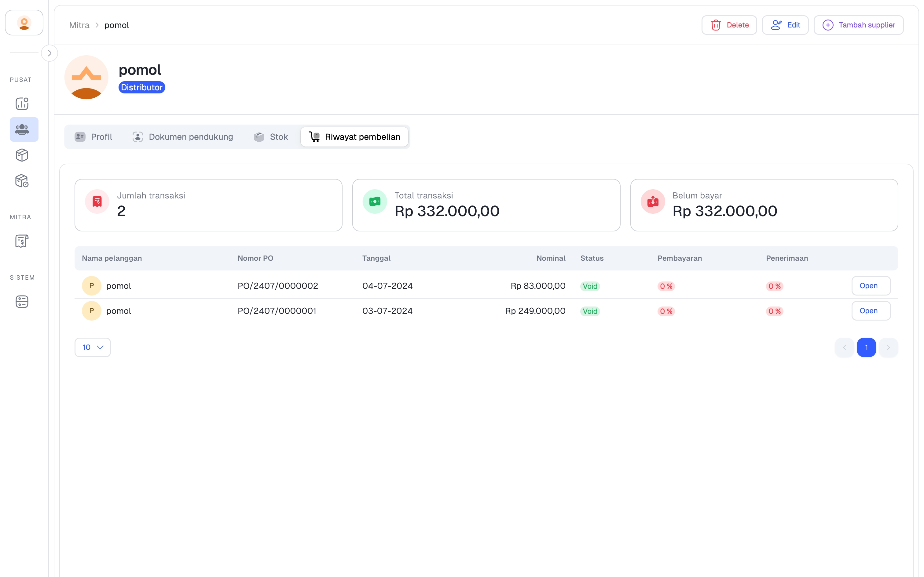Go to previous page arrow

click(x=844, y=347)
